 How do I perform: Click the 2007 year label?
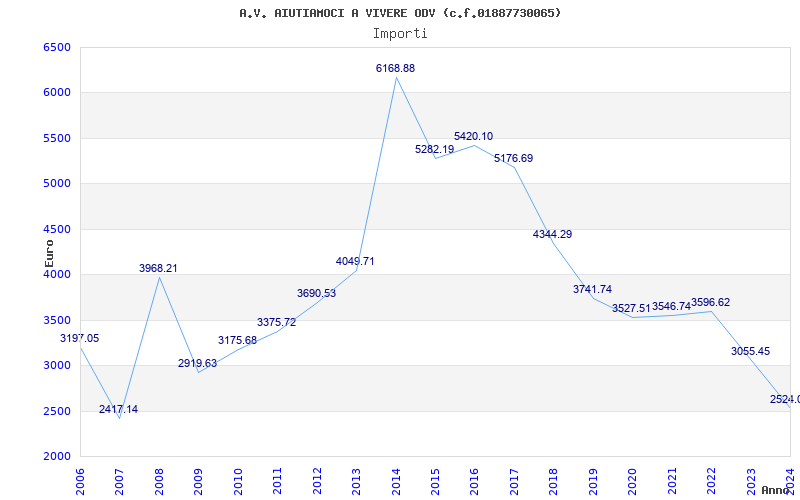pos(119,481)
